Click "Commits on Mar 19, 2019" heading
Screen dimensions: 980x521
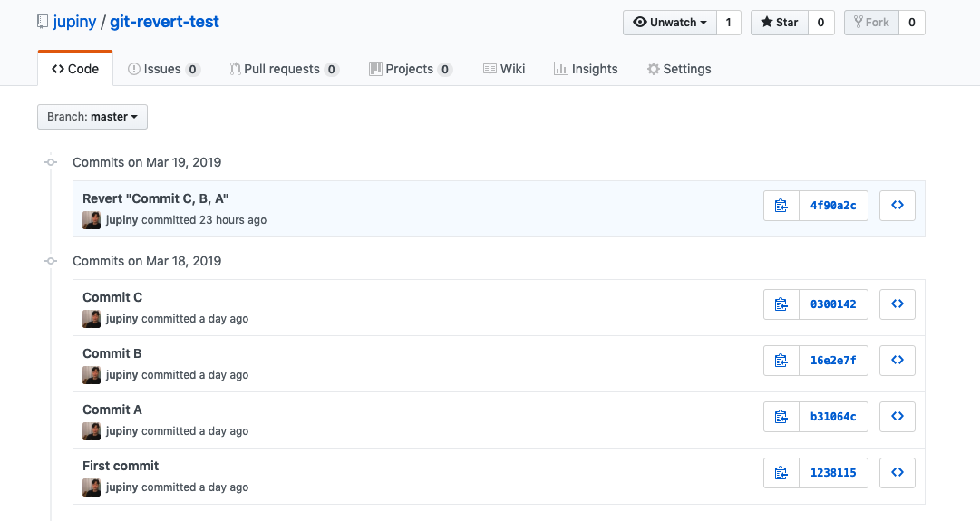coord(147,162)
